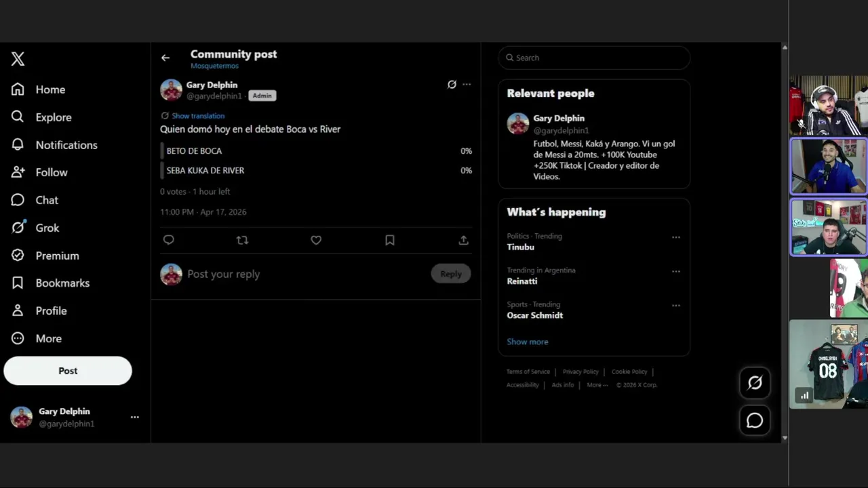
Task: Vote for BETO DE BOCA option
Action: pyautogui.click(x=316, y=150)
